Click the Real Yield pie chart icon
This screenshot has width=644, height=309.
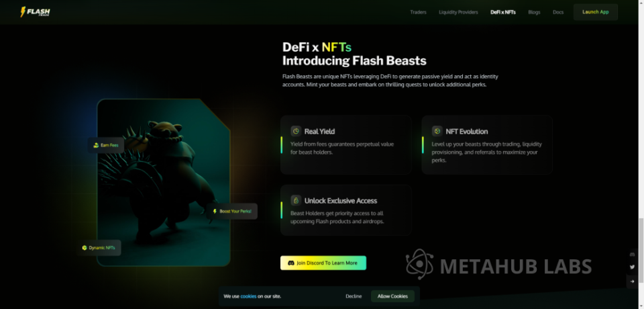296,131
